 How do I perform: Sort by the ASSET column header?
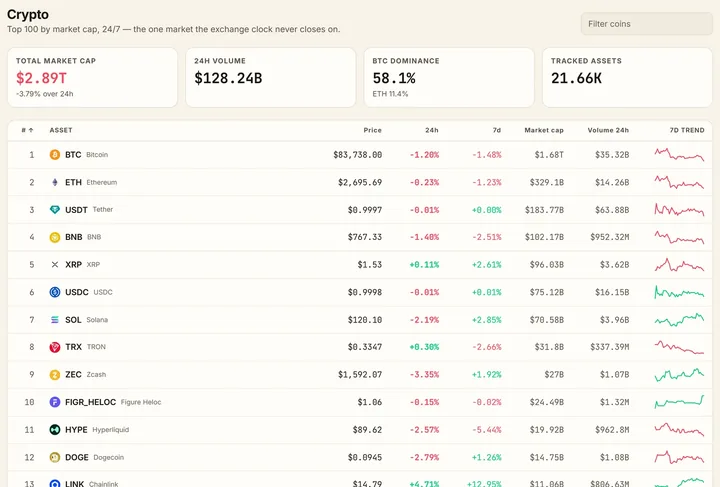(x=61, y=130)
